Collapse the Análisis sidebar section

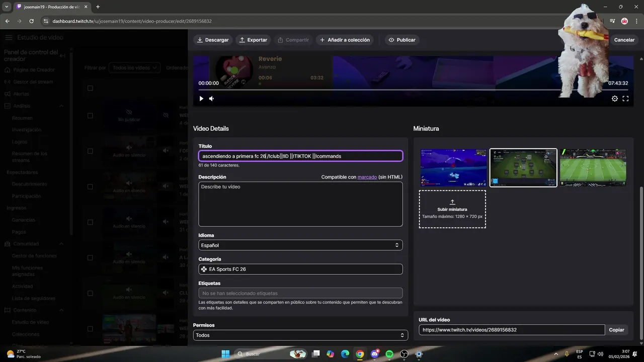[x=61, y=106]
